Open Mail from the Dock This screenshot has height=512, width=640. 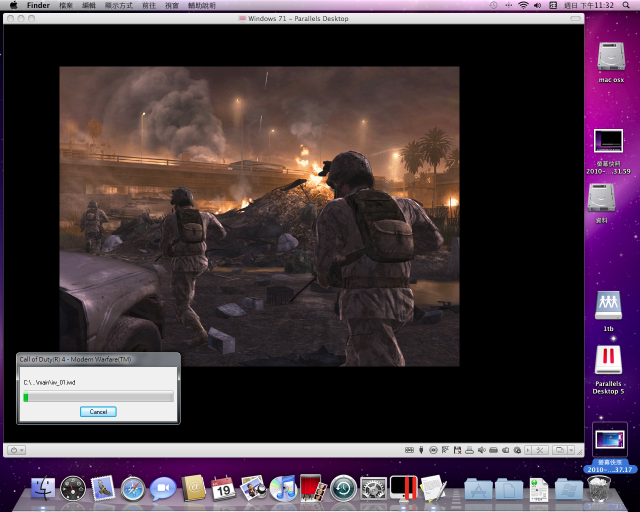102,488
